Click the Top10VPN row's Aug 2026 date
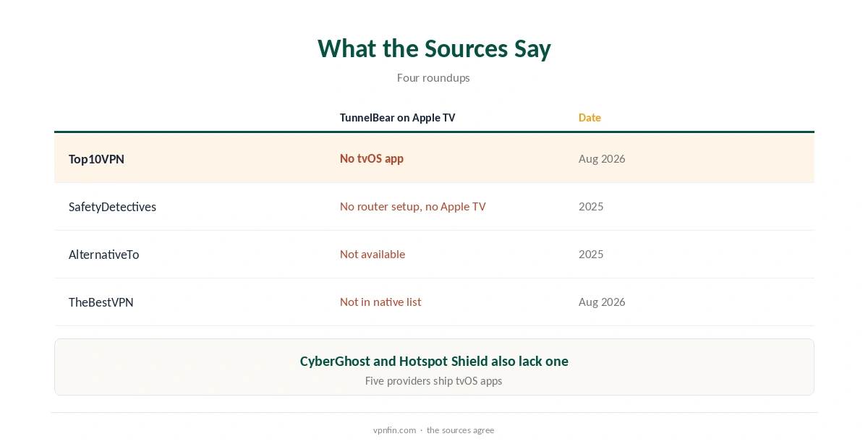Image resolution: width=868 pixels, height=444 pixels. click(x=602, y=158)
